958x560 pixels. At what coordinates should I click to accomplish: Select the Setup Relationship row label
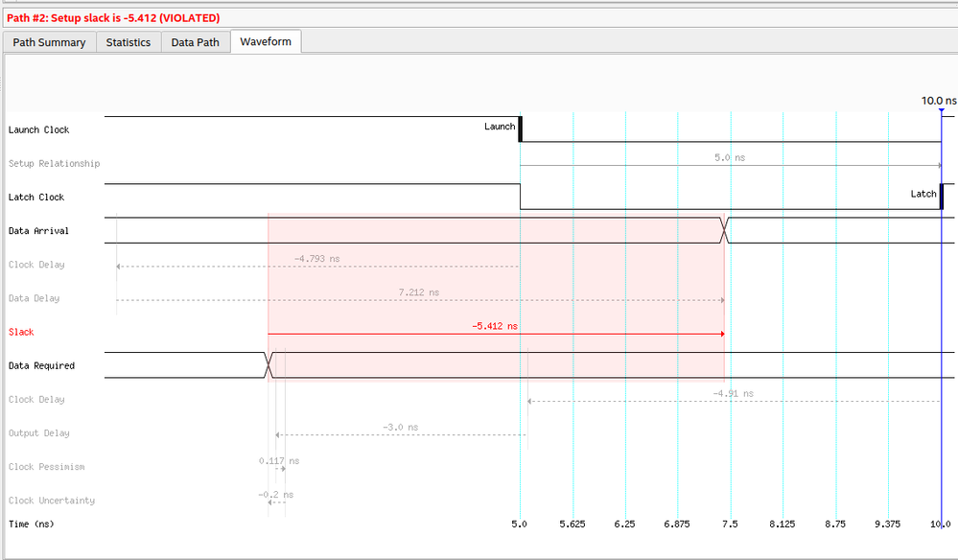(x=55, y=164)
